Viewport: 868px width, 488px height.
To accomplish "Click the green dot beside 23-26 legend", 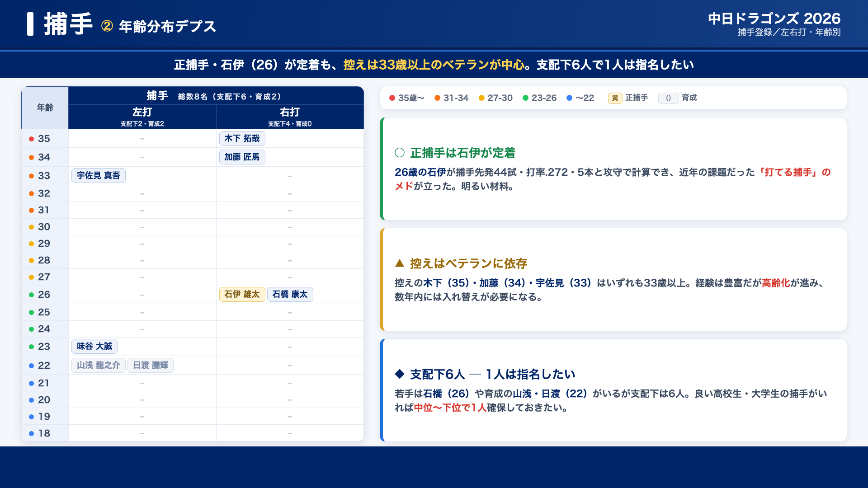I will (x=525, y=98).
